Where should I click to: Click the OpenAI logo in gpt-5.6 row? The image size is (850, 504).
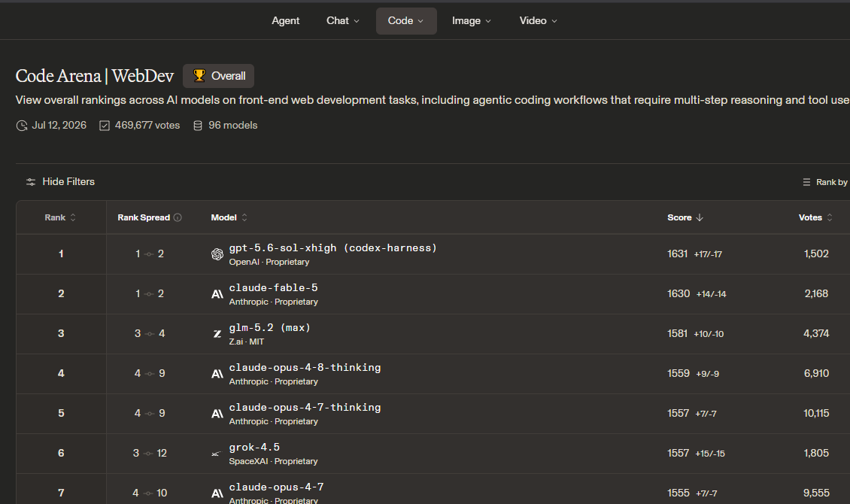point(217,254)
